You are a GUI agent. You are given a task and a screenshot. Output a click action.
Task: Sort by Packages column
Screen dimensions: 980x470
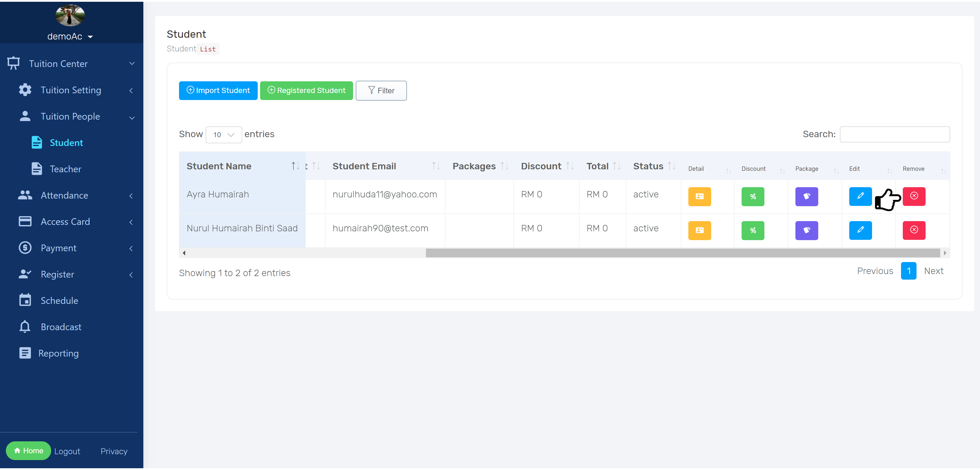[479, 166]
